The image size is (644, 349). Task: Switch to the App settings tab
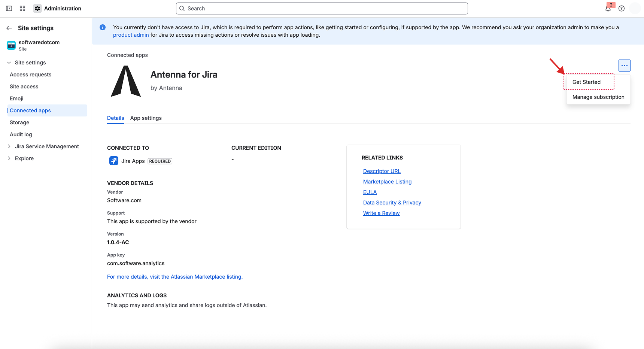pos(146,118)
